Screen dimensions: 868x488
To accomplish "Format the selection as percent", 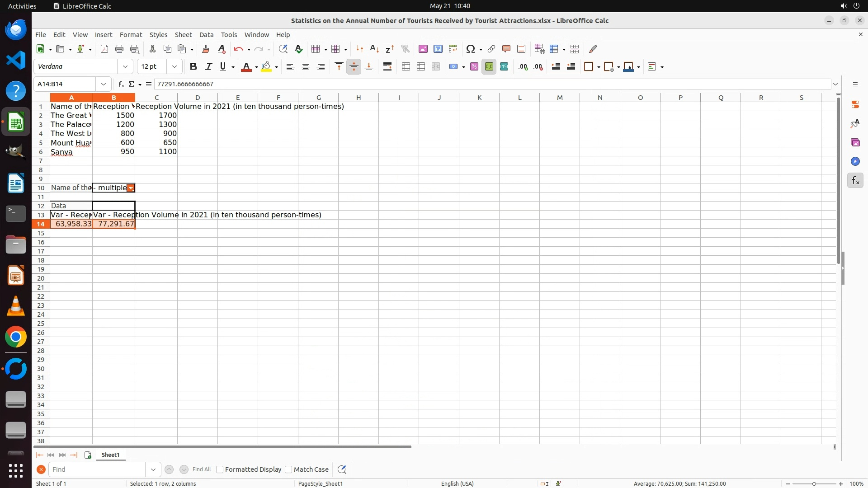I will [x=474, y=67].
